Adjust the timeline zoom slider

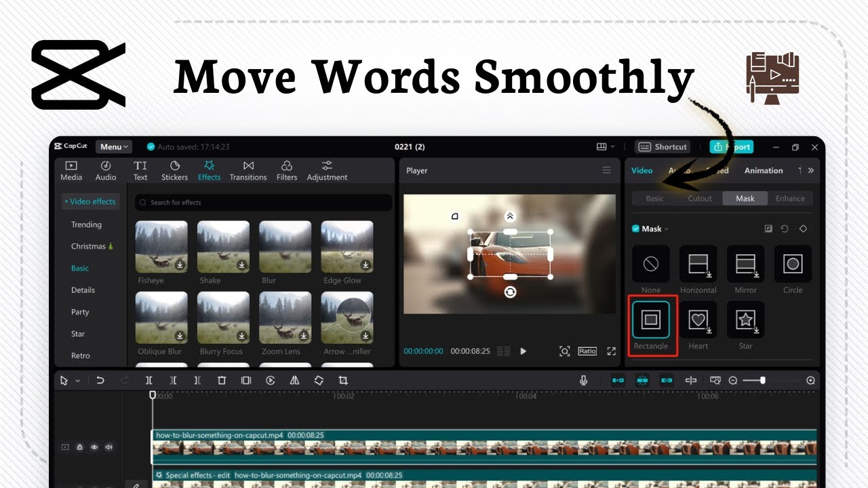(x=763, y=381)
